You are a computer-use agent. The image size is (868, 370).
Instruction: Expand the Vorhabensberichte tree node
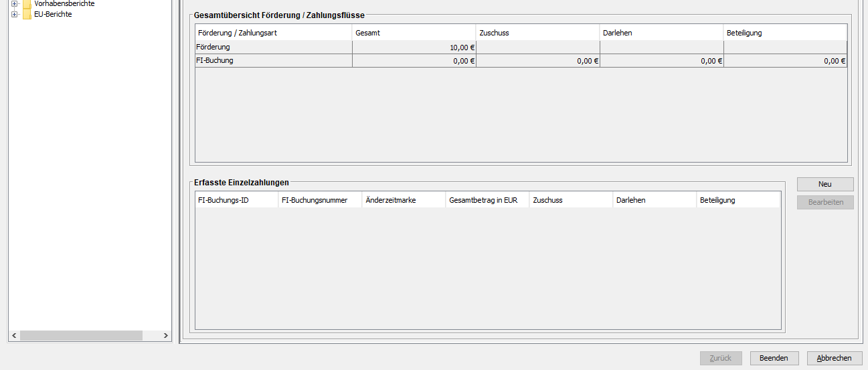(14, 3)
